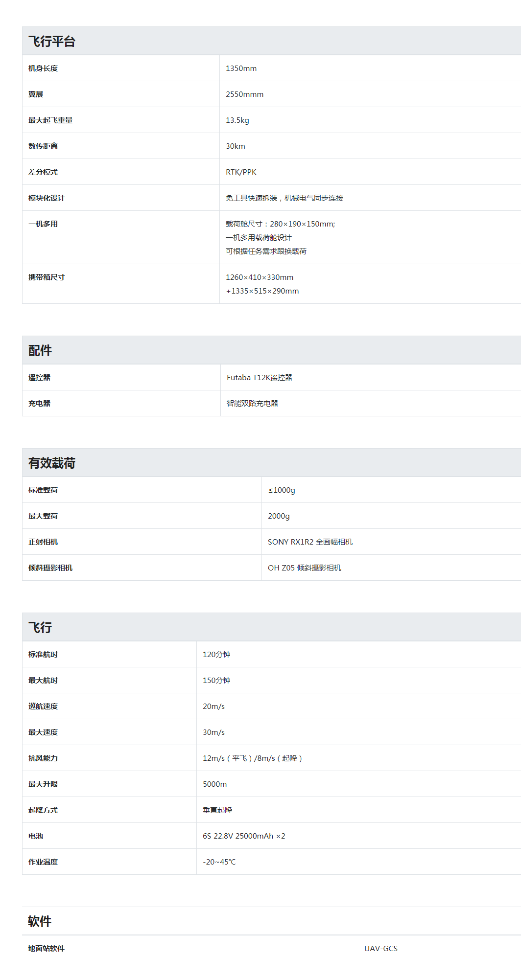Image resolution: width=521 pixels, height=980 pixels.
Task: Select the 智能双路充电器 value cell
Action: tap(252, 404)
